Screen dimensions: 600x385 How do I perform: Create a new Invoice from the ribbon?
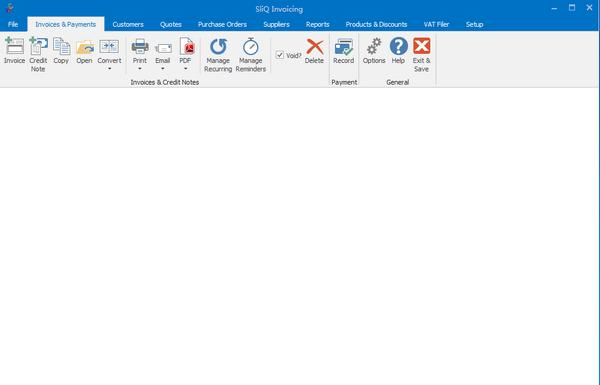point(15,51)
